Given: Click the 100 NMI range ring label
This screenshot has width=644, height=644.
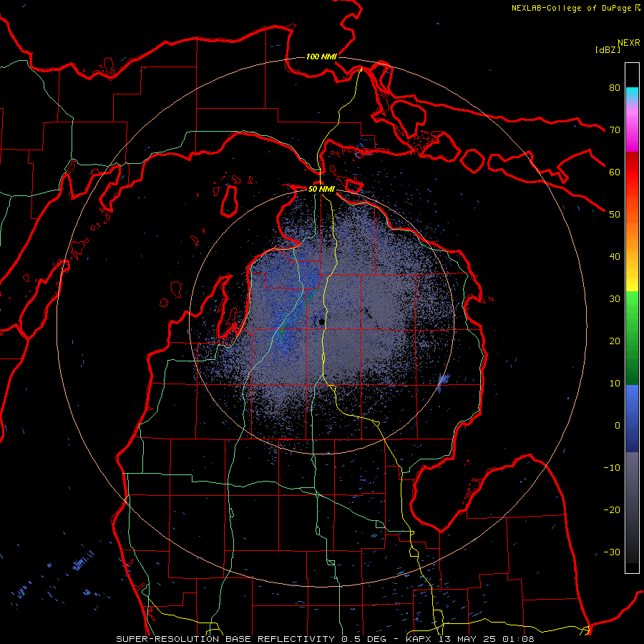Looking at the screenshot, I should pos(321,57).
